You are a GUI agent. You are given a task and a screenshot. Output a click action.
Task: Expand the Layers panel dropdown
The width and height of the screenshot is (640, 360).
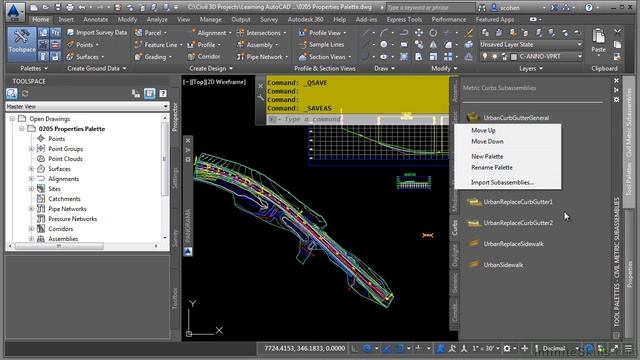531,69
